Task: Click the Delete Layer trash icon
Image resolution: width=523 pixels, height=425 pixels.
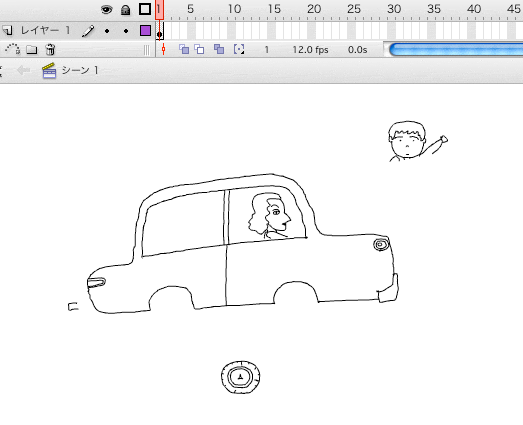Action: (x=50, y=49)
